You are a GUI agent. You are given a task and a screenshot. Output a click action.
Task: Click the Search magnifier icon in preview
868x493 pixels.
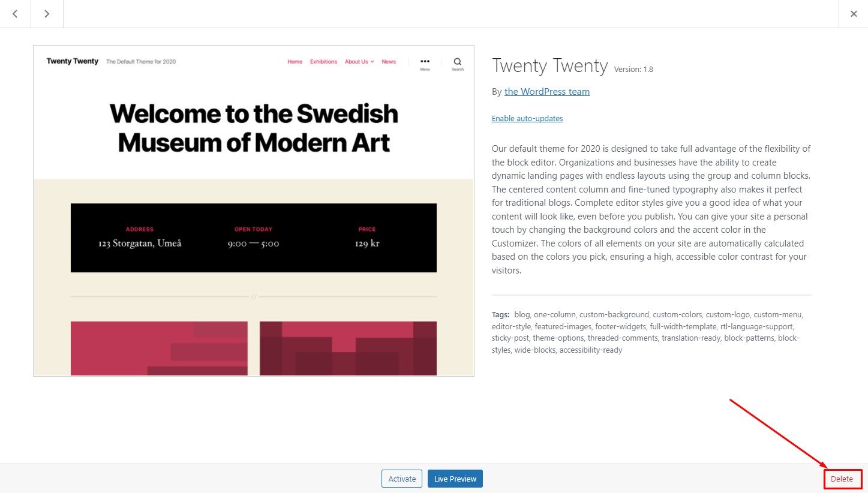tap(458, 64)
